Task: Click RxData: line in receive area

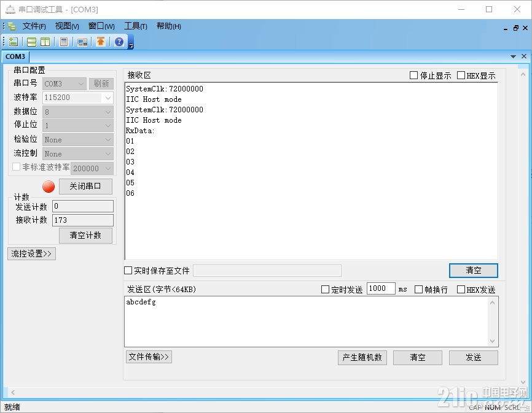Action: tap(140, 131)
